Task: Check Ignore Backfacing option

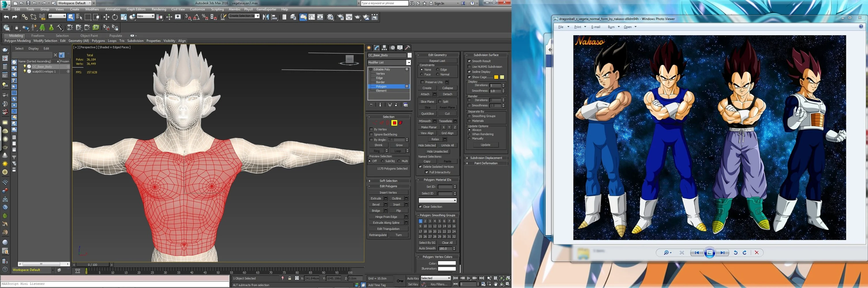Action: click(x=371, y=134)
